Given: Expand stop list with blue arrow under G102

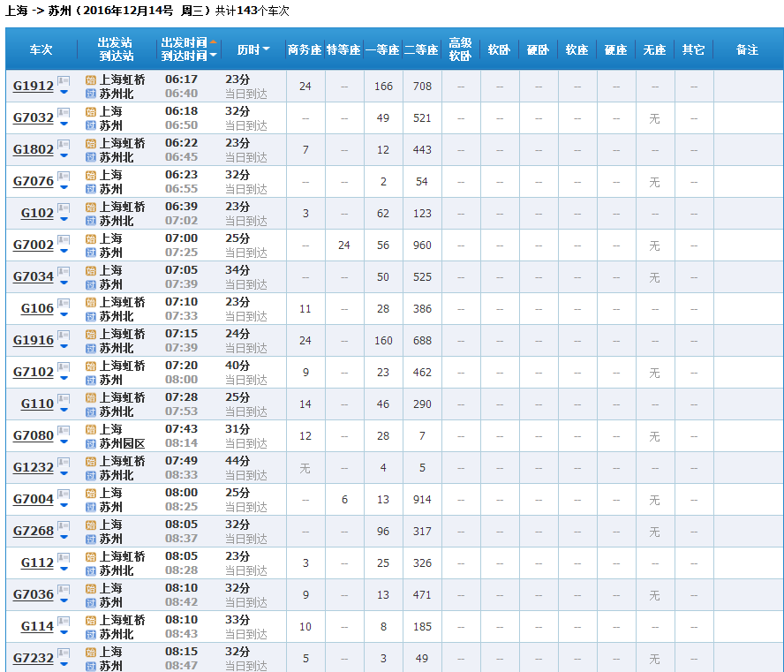Looking at the screenshot, I should (x=64, y=219).
